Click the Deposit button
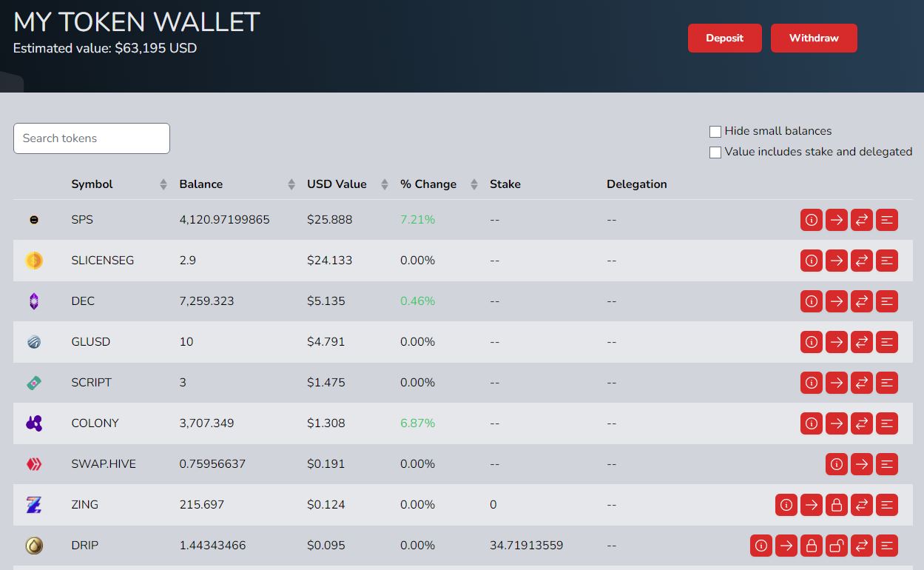 (x=724, y=38)
